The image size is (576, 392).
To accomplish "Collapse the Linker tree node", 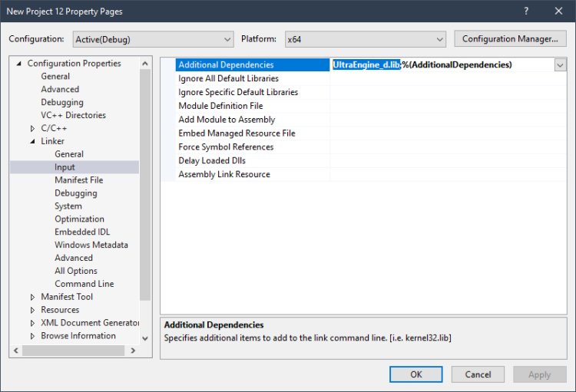I will pyautogui.click(x=32, y=141).
